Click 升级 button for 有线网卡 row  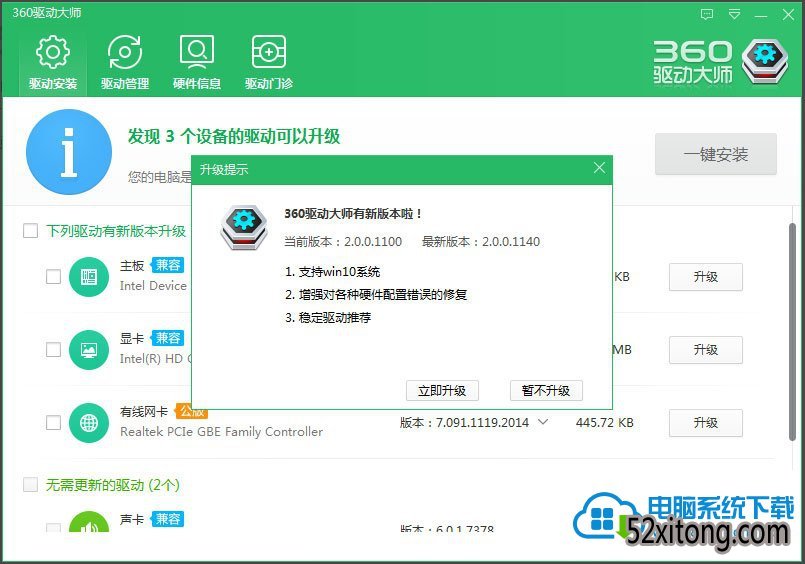[x=705, y=422]
